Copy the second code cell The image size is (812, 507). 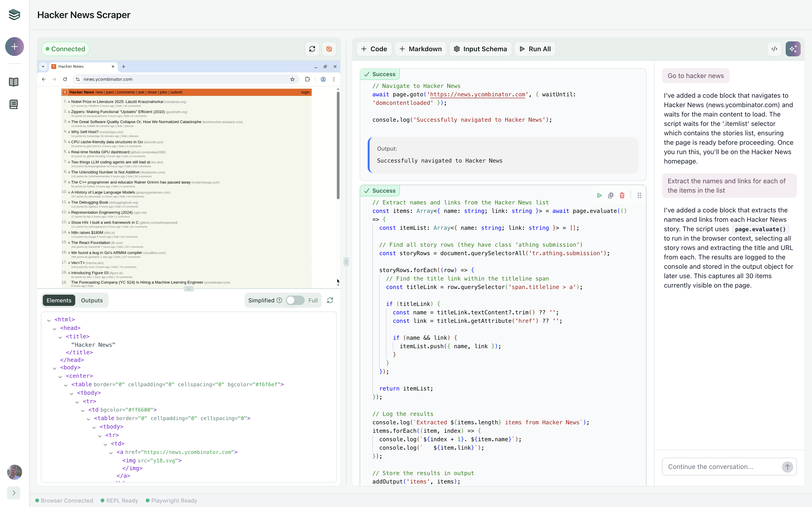(611, 195)
